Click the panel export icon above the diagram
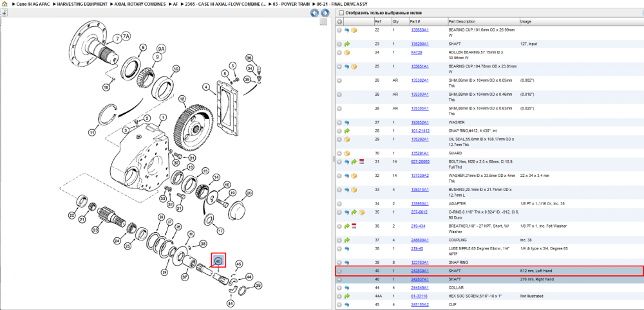This screenshot has width=644, height=310. 4,13
